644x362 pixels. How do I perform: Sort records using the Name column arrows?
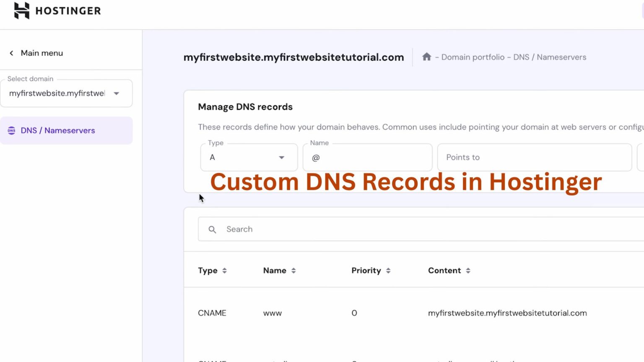click(293, 270)
